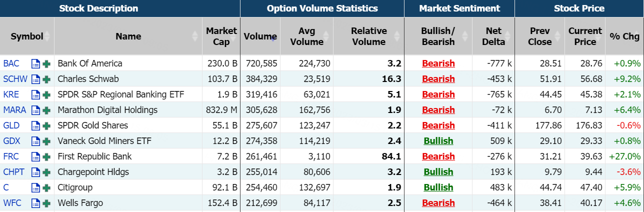Image resolution: width=644 pixels, height=212 pixels.
Task: Sort the table by Market Cap
Action: 221,36
